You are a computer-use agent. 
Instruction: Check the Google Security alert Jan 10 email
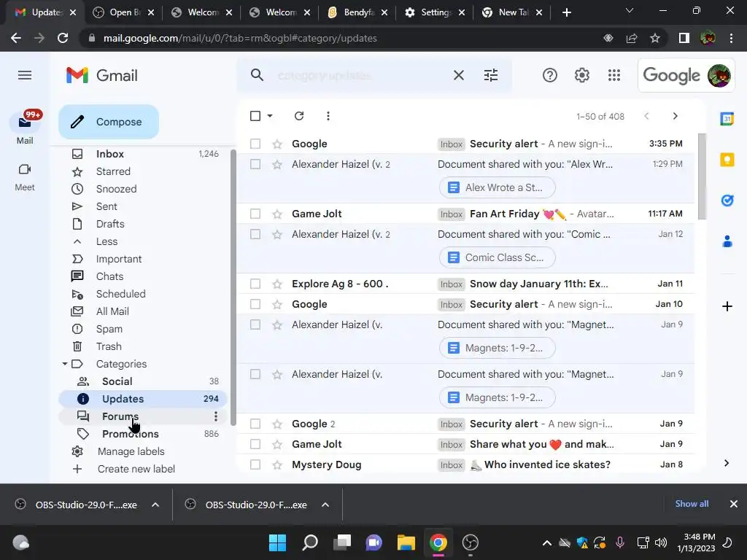pyautogui.click(x=255, y=304)
